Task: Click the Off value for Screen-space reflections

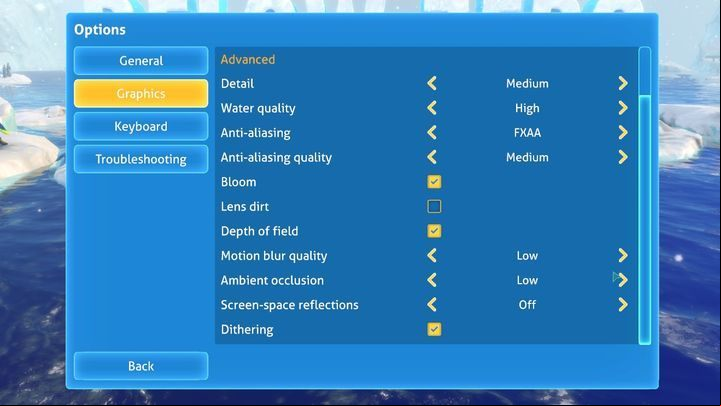Action: 527,305
